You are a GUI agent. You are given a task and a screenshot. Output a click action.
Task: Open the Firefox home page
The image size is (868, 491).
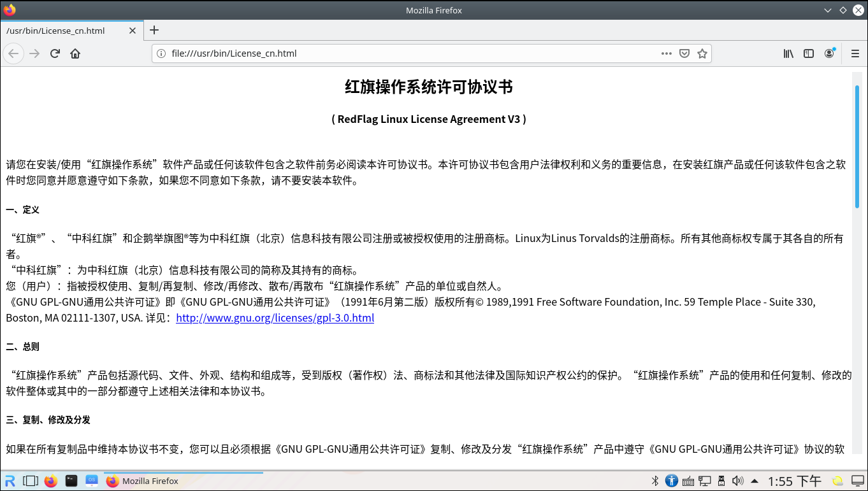75,53
